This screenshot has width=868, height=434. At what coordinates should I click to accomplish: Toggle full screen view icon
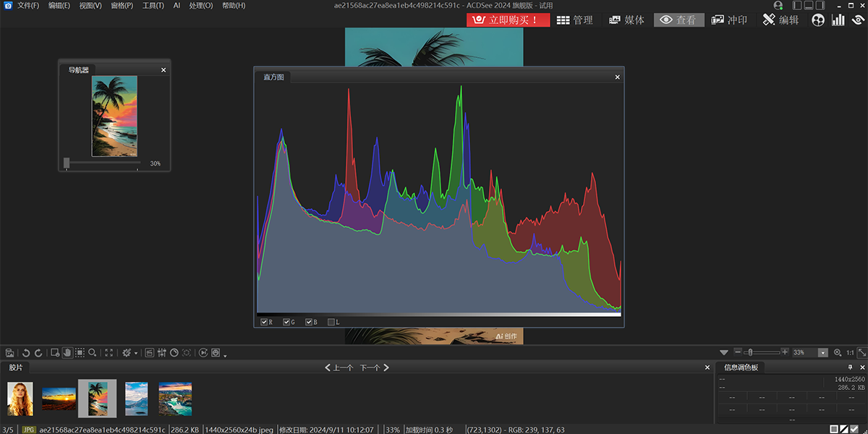[109, 352]
